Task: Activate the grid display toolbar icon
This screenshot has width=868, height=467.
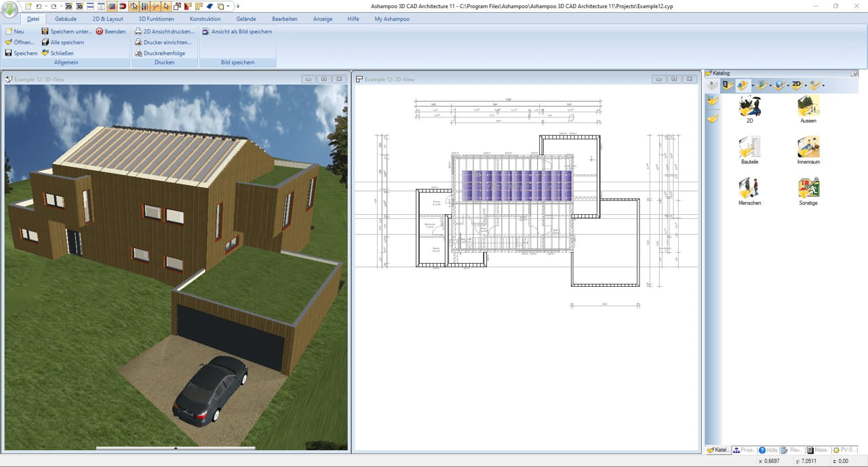Action: (x=113, y=5)
